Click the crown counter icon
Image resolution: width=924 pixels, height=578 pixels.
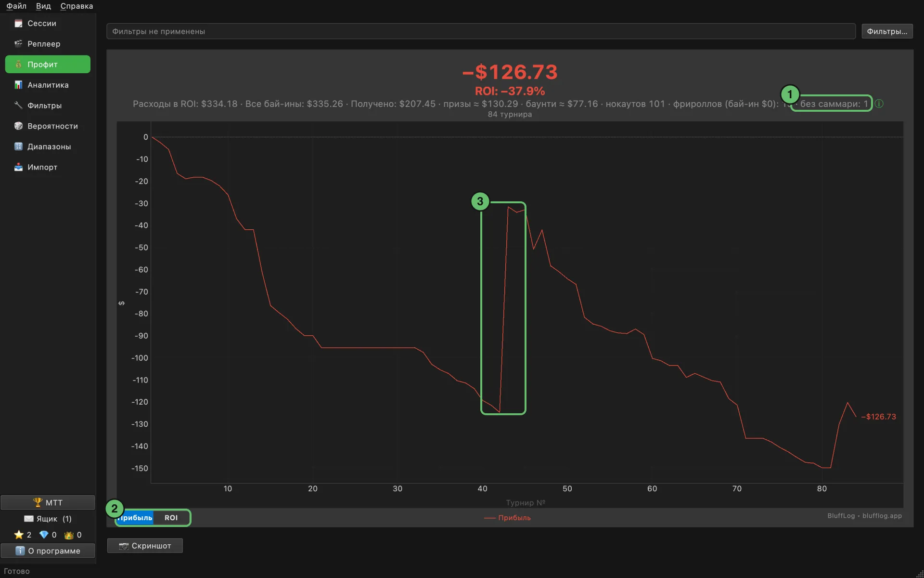(x=69, y=535)
